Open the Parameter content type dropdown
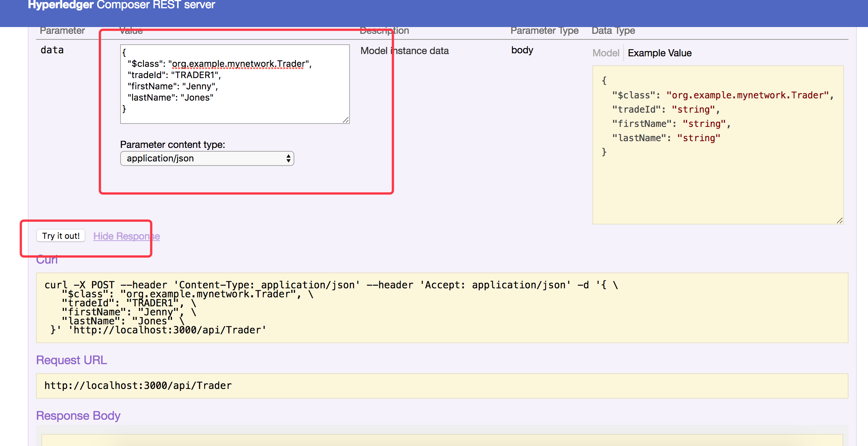 pyautogui.click(x=207, y=158)
